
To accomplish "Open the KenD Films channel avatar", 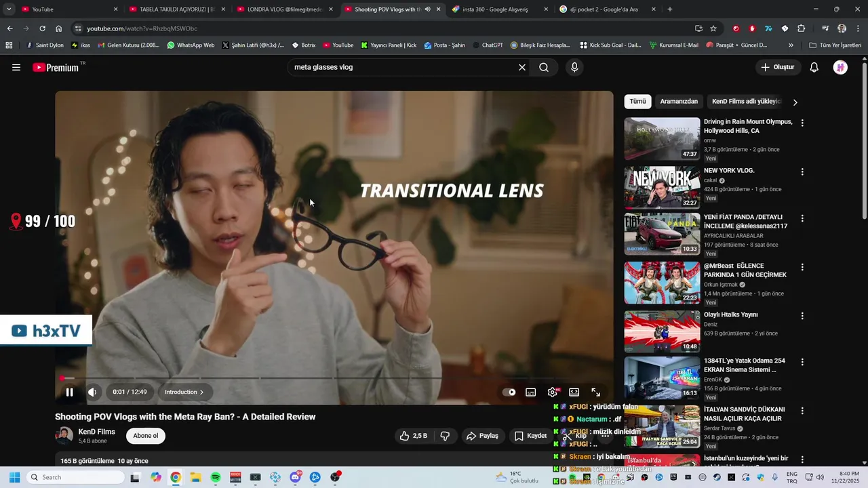I will coord(64,436).
